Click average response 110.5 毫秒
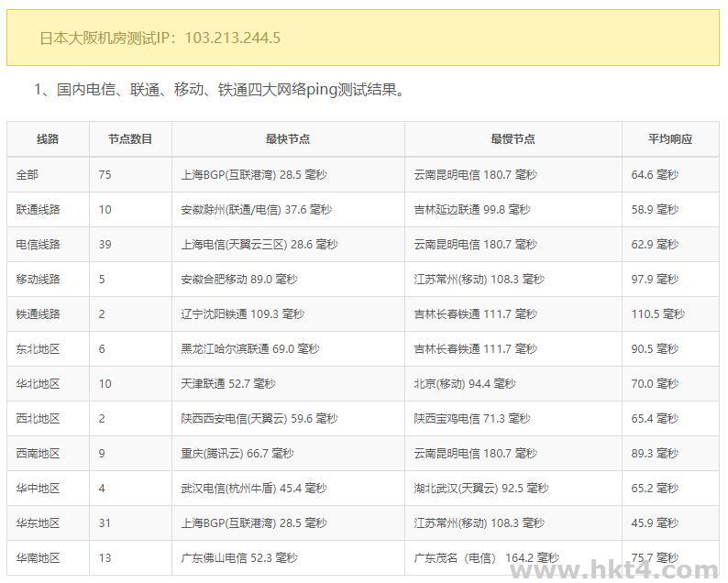 [x=658, y=313]
